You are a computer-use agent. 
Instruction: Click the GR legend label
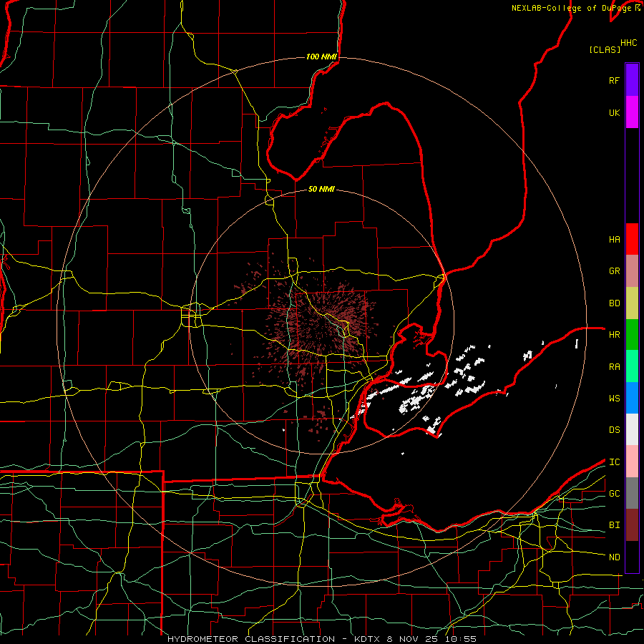(x=614, y=271)
